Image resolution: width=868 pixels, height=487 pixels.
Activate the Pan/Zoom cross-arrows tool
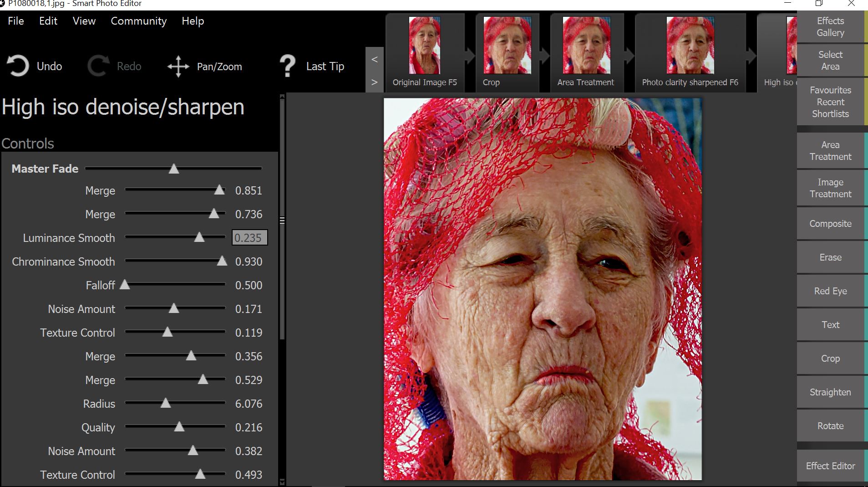click(x=178, y=67)
